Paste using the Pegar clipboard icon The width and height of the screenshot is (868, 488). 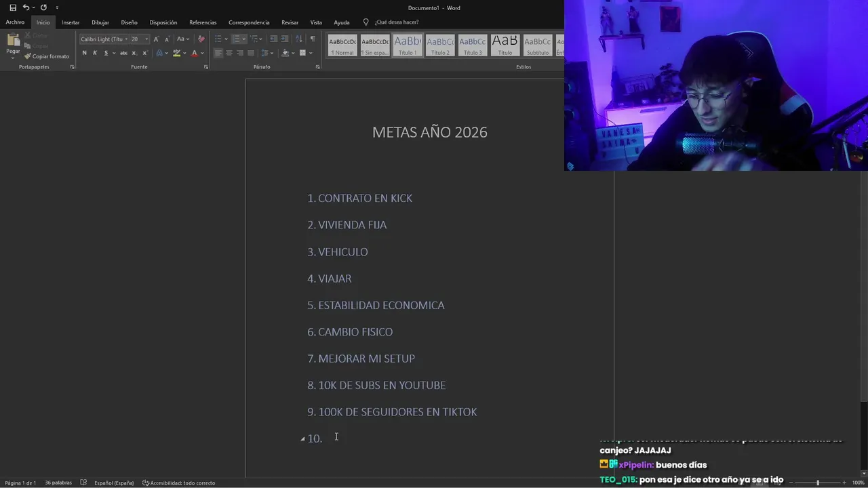(13, 40)
